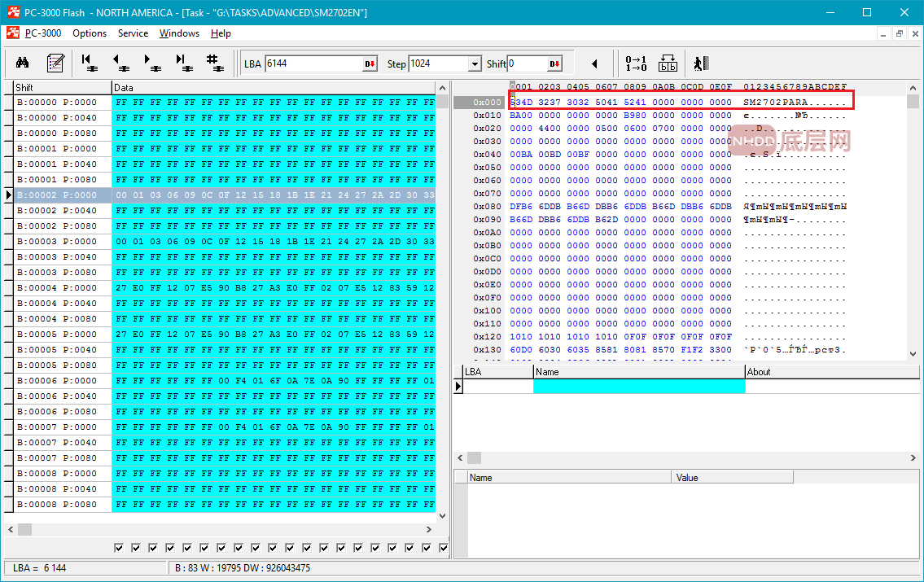Jump to last record toolbar icon

point(184,63)
